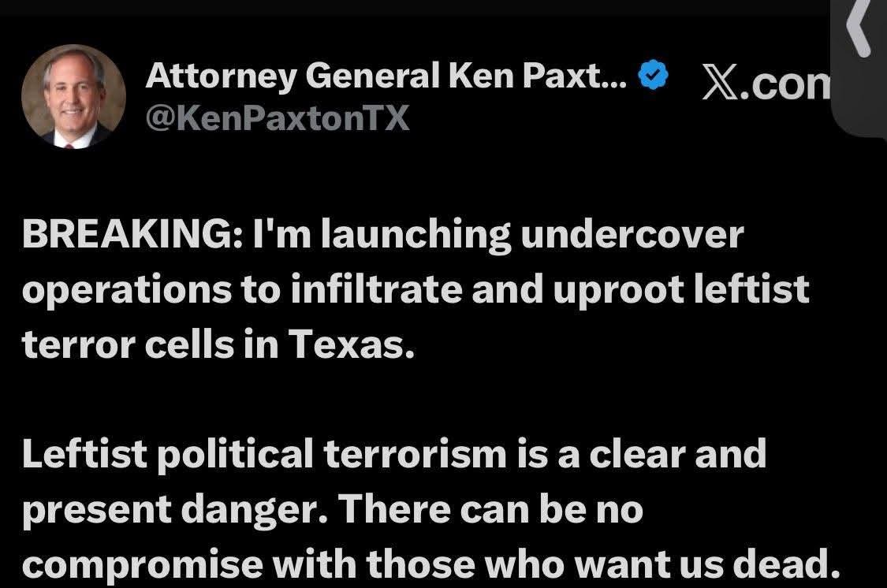The image size is (887, 588).
Task: Click the line operations to infiltrate and uproot
Action: [x=416, y=291]
